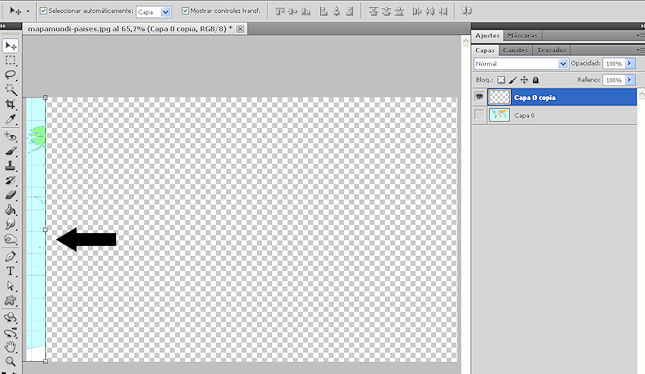Click Align right edges icon
Screen dimensions: 645x374
point(349,12)
